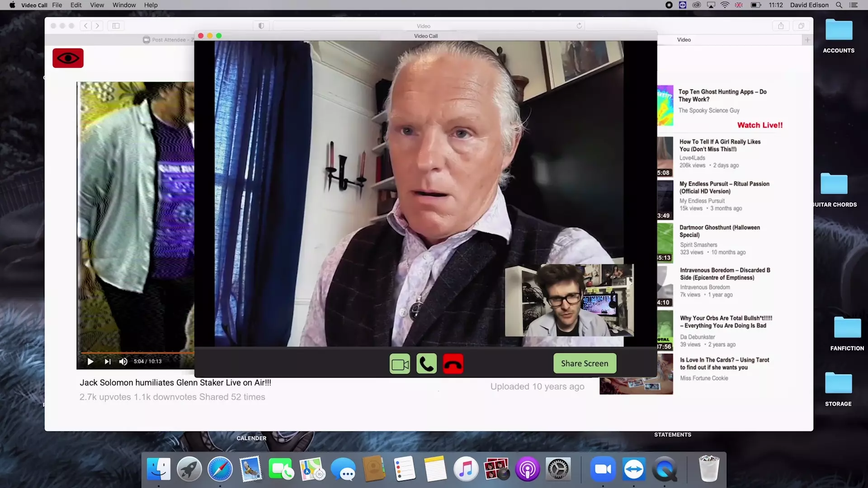Click the red eye site logo
This screenshot has width=868, height=488.
(68, 58)
